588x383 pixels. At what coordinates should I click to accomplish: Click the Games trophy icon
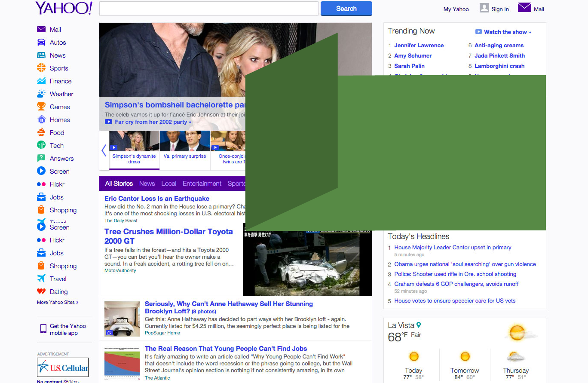(41, 107)
